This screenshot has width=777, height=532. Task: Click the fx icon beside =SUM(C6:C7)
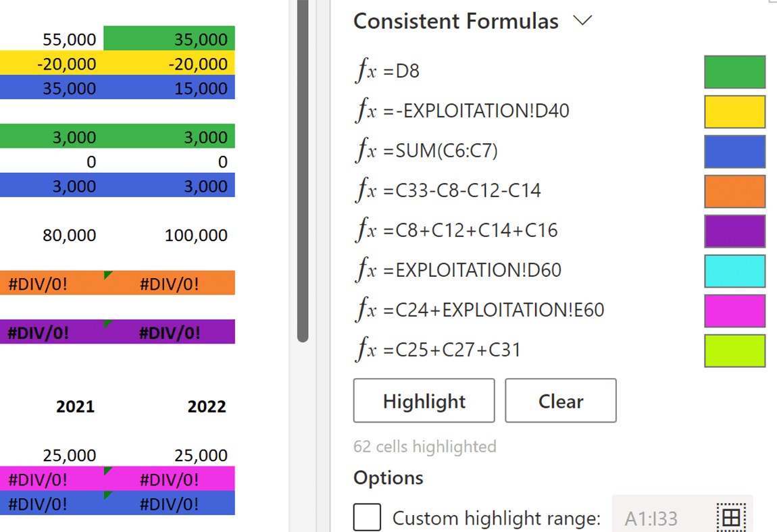[366, 151]
